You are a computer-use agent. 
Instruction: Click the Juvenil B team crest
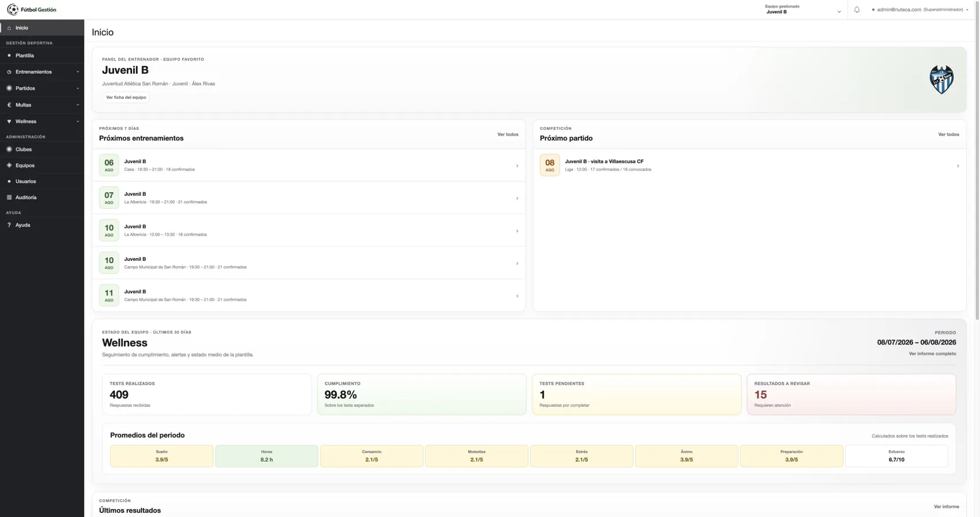coord(941,80)
